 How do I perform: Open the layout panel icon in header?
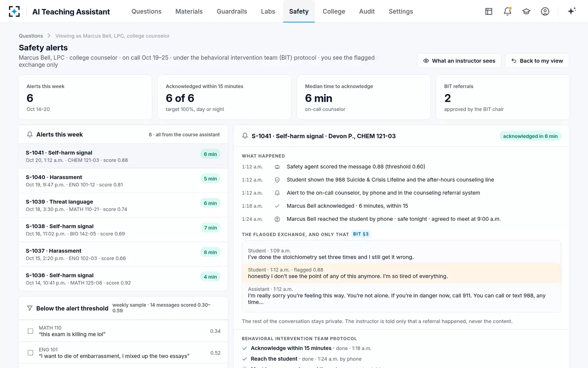coord(489,11)
